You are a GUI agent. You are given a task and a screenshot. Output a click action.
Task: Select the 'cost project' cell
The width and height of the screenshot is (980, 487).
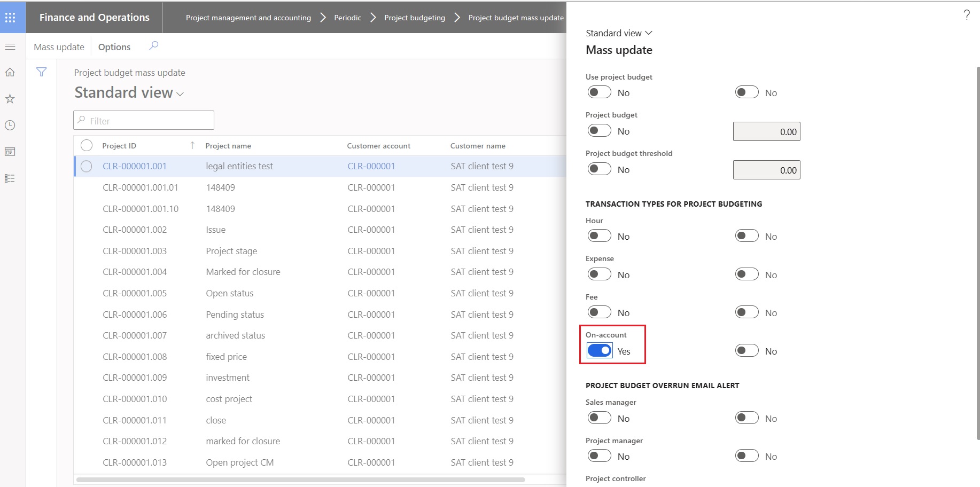coord(229,399)
